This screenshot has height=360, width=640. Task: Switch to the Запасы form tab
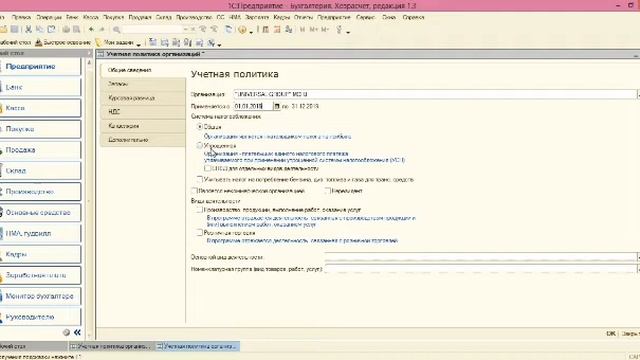click(x=142, y=84)
